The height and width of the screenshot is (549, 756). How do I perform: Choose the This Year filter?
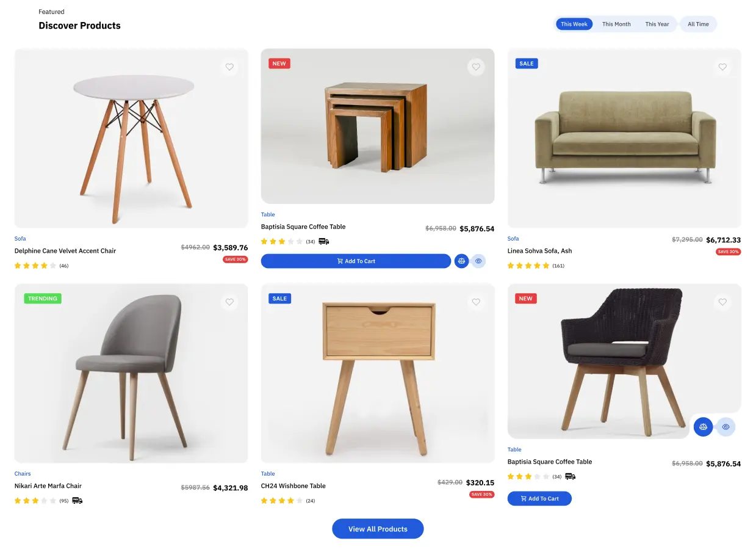pos(657,24)
